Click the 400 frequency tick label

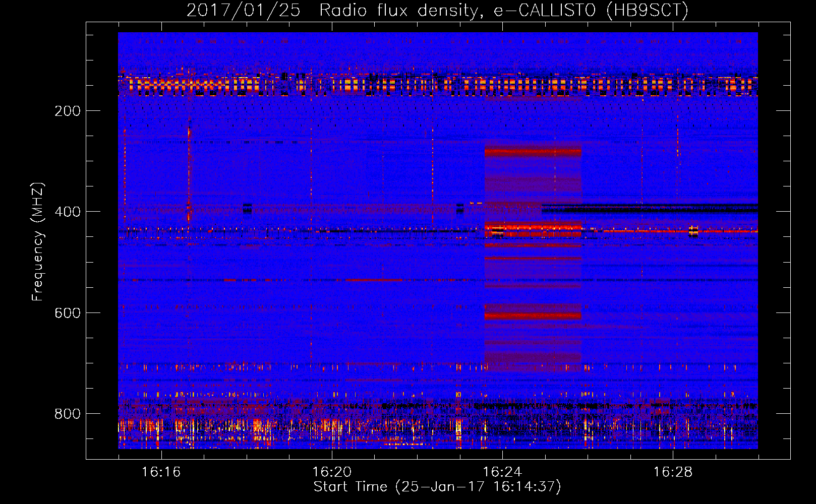68,212
